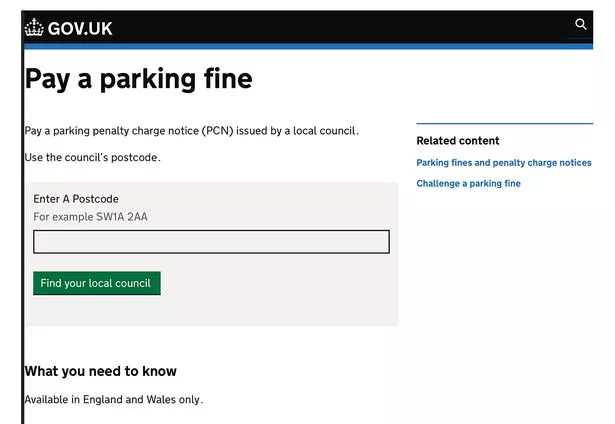The height and width of the screenshot is (424, 615).
Task: Click the "Use the council's postcode." sentence
Action: pyautogui.click(x=92, y=157)
